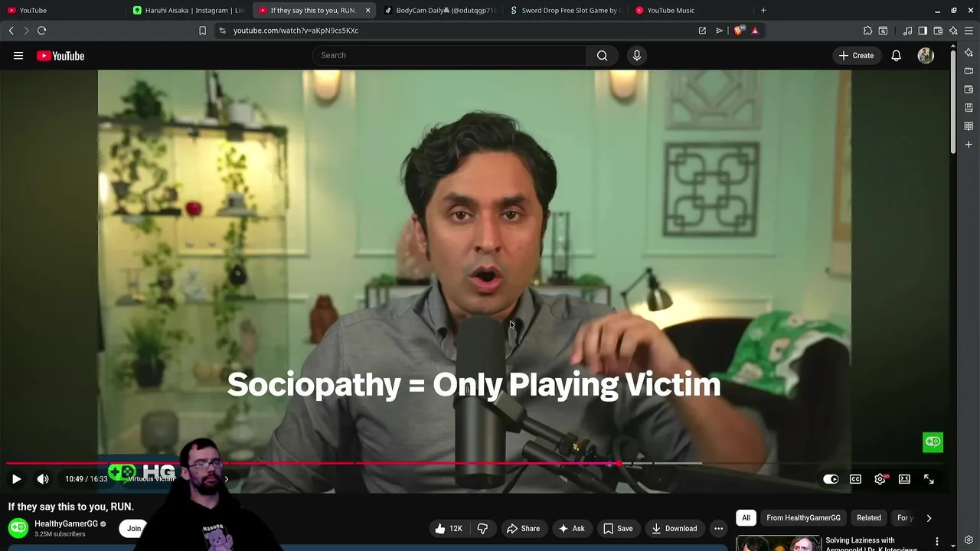Go back in browser history
This screenshot has width=980, height=551.
tap(11, 31)
